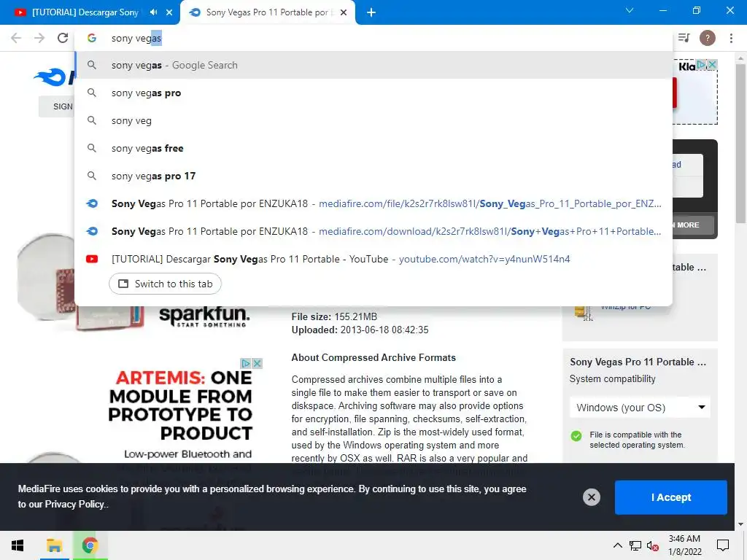Screen dimensions: 747x560
Task: Close the top-right ad with X
Action: click(x=712, y=64)
